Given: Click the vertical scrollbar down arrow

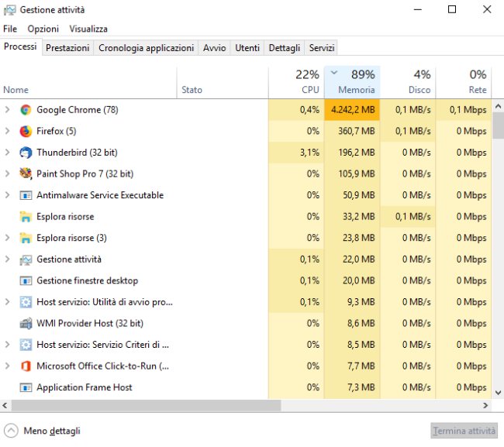Looking at the screenshot, I should point(498,393).
